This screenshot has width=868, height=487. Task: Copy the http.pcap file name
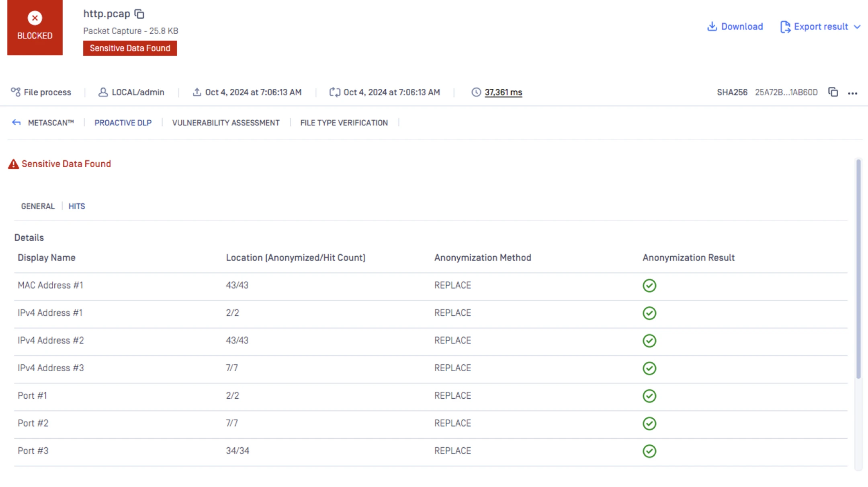[x=139, y=14]
